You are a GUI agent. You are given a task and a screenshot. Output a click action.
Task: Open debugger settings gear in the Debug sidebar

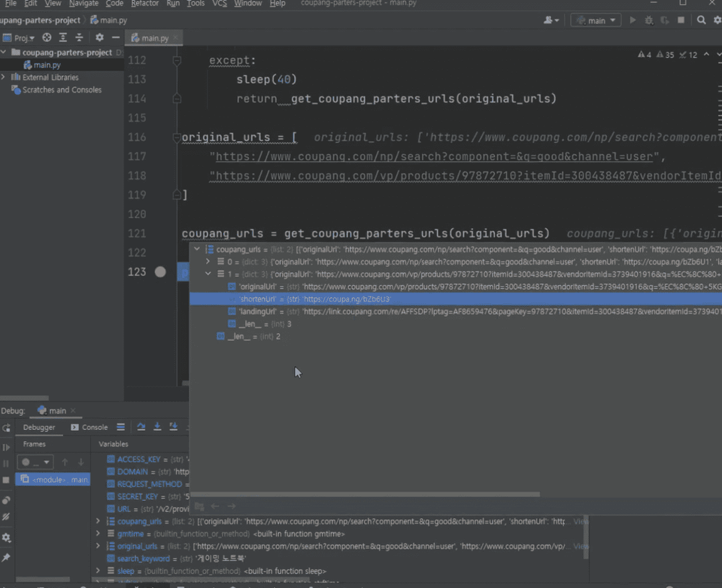pos(6,538)
